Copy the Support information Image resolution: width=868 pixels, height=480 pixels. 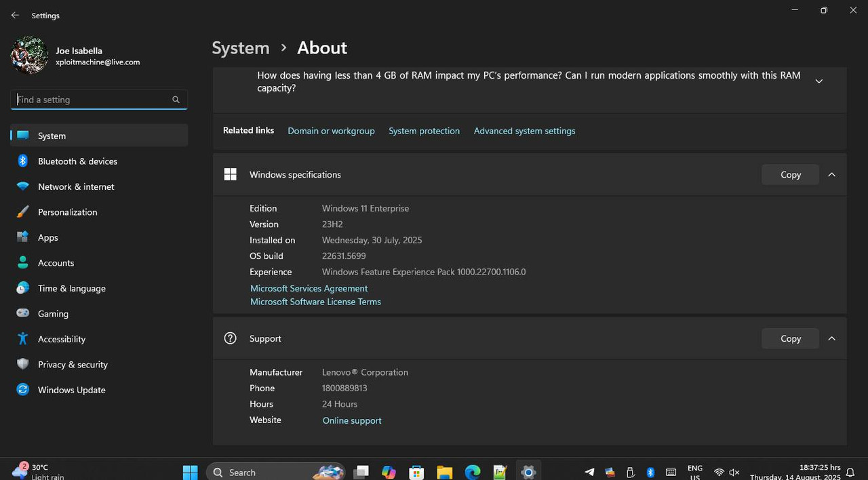tap(790, 338)
